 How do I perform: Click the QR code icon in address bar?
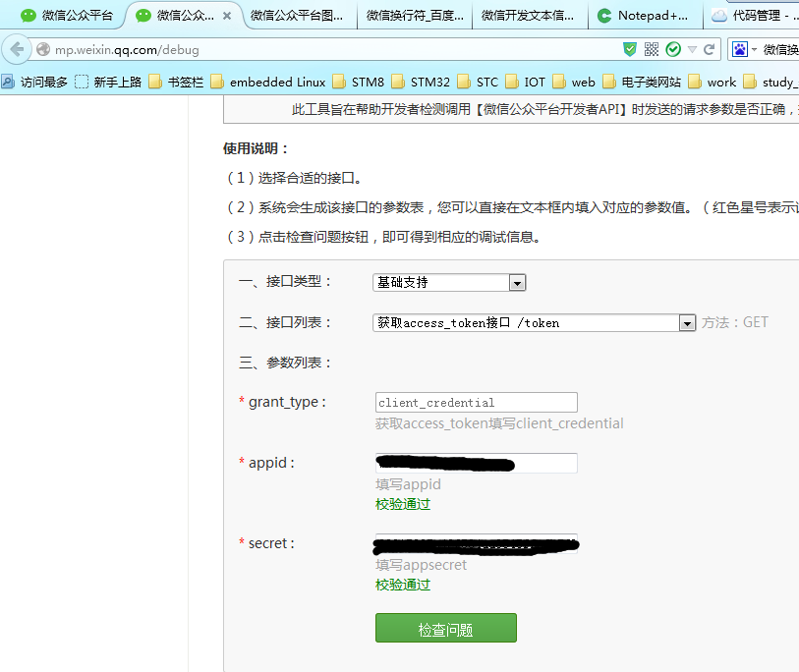pos(652,49)
